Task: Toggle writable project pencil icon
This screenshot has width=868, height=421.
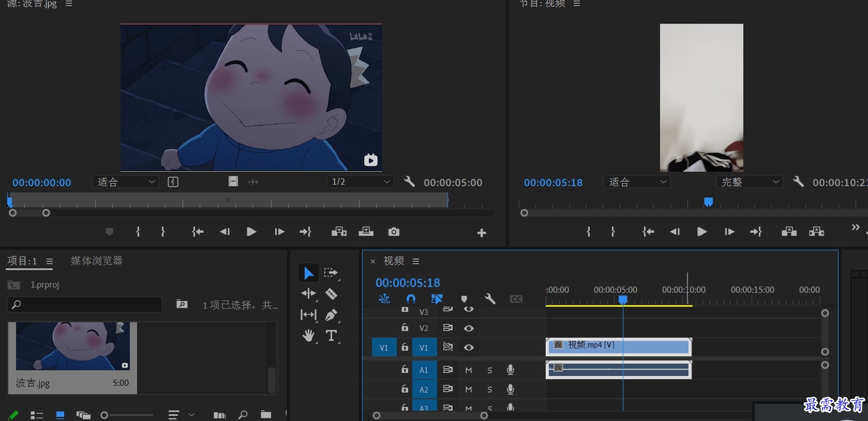Action: (x=14, y=415)
